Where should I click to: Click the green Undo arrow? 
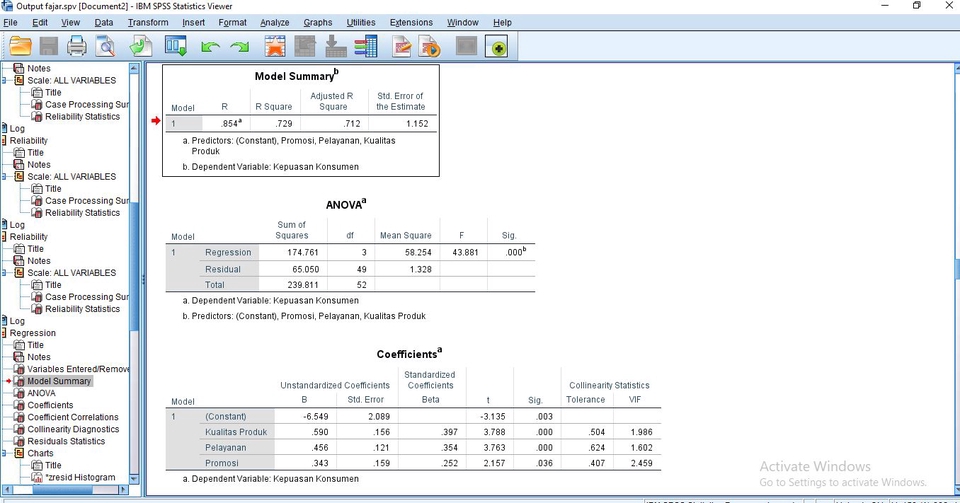click(x=210, y=47)
